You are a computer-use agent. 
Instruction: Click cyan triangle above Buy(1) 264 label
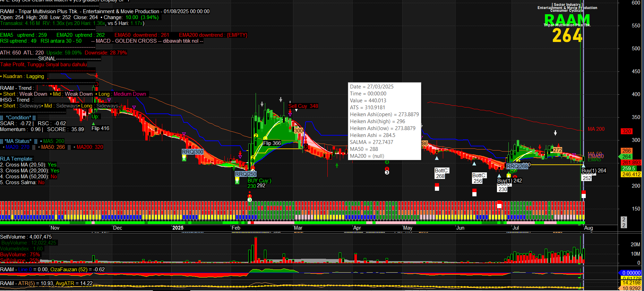point(583,165)
